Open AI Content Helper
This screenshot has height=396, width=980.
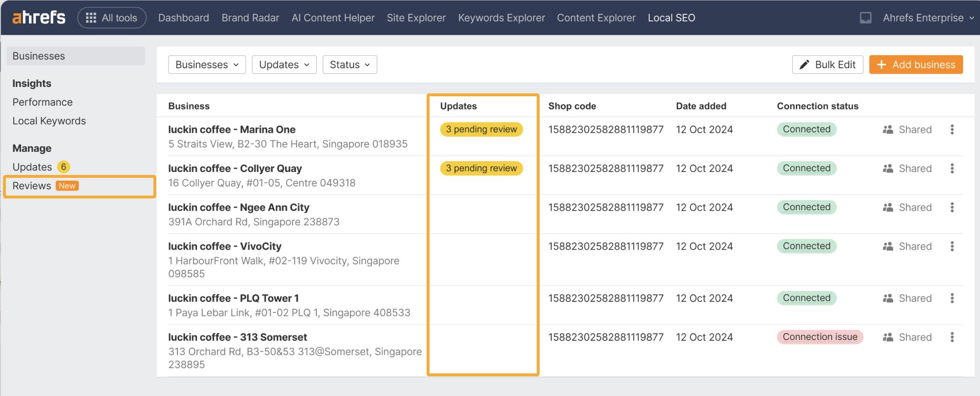point(333,18)
